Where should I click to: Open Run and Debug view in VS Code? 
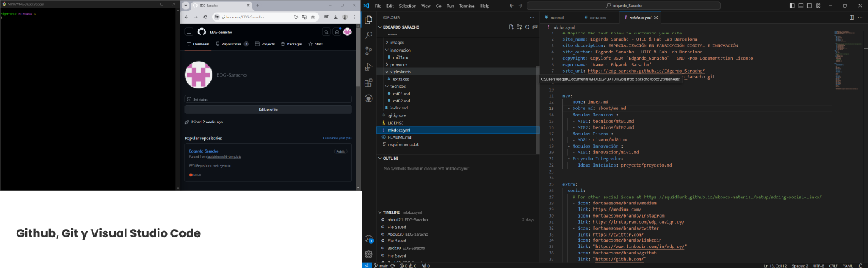point(369,67)
